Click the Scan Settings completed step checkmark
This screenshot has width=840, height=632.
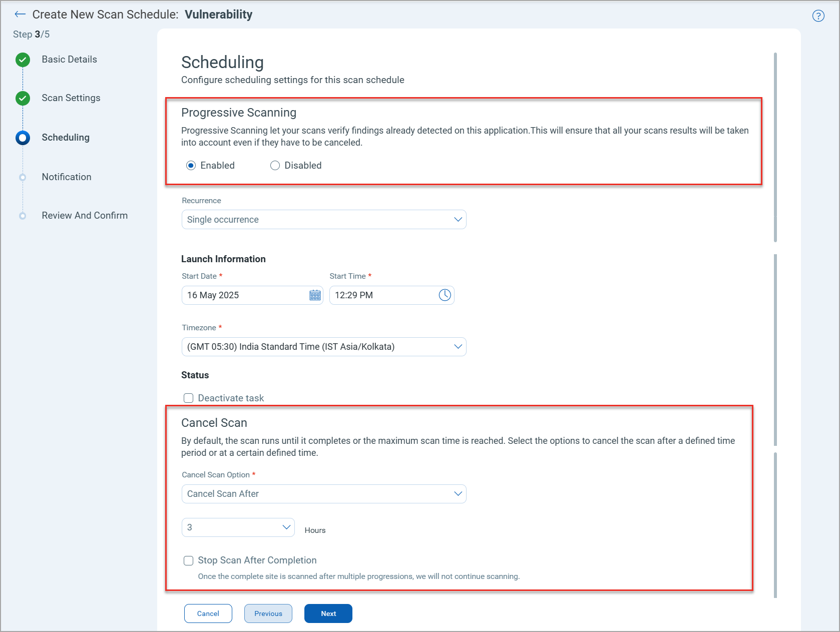coord(23,98)
